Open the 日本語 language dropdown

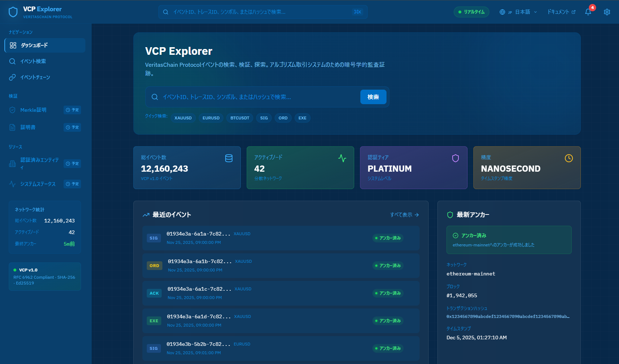point(518,12)
